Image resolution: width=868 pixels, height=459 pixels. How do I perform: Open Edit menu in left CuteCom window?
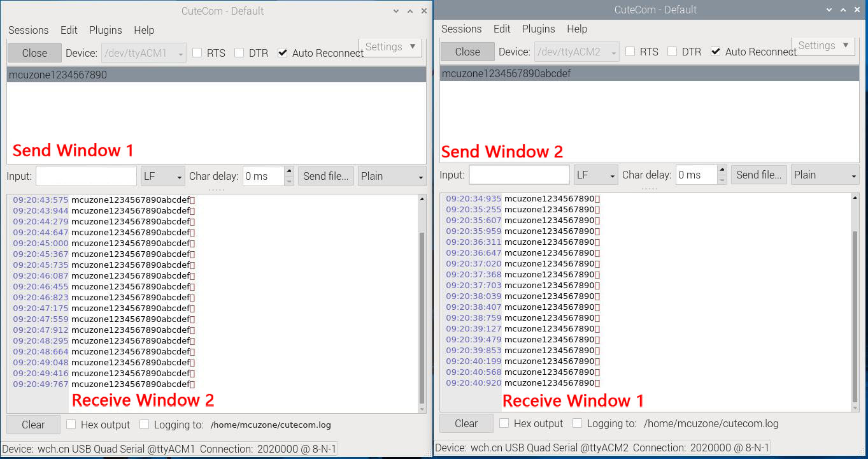pyautogui.click(x=69, y=30)
